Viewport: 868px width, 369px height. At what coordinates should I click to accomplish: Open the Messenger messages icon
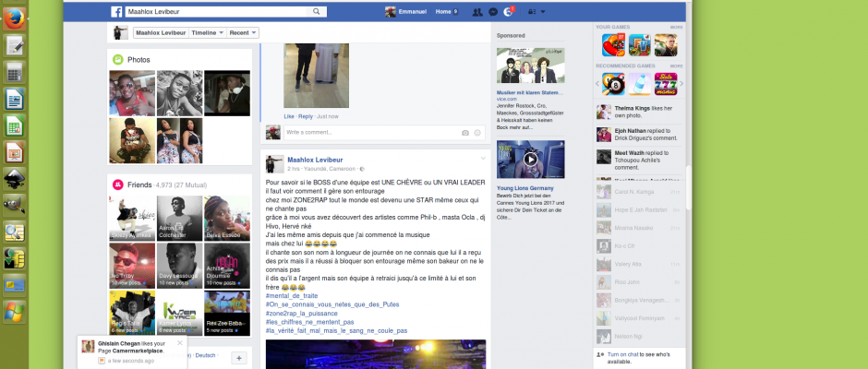click(493, 12)
